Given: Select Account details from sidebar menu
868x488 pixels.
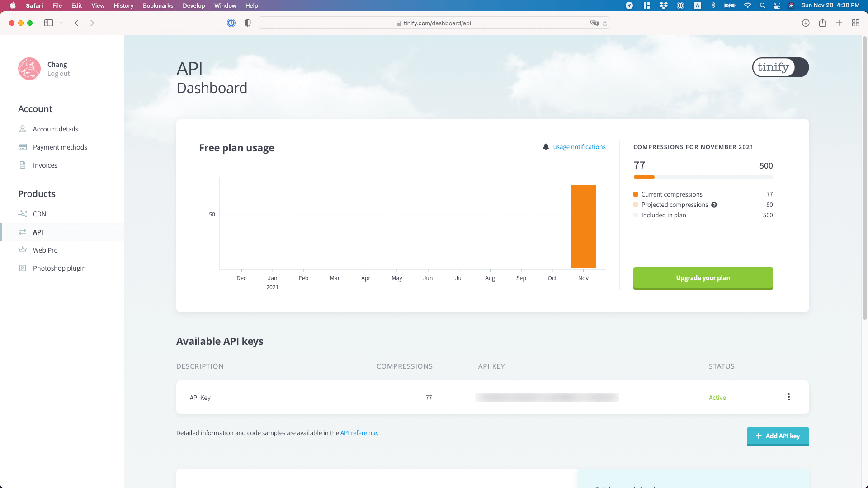Looking at the screenshot, I should 56,129.
